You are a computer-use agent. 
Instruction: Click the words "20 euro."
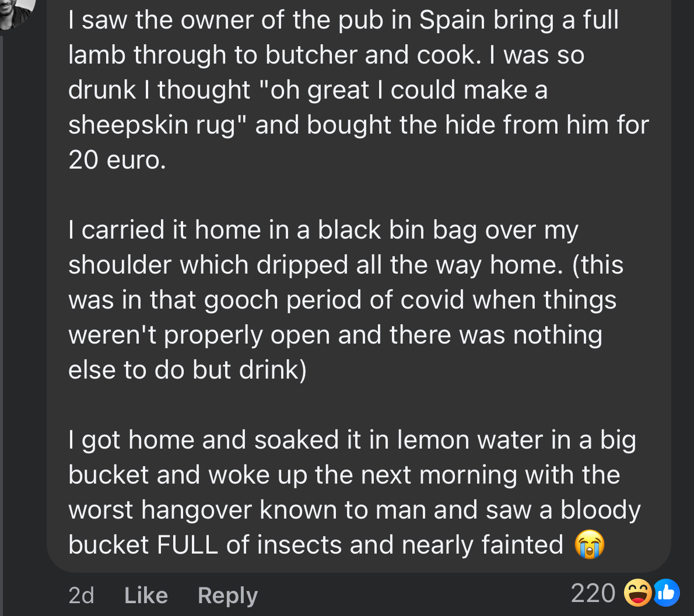[117, 159]
